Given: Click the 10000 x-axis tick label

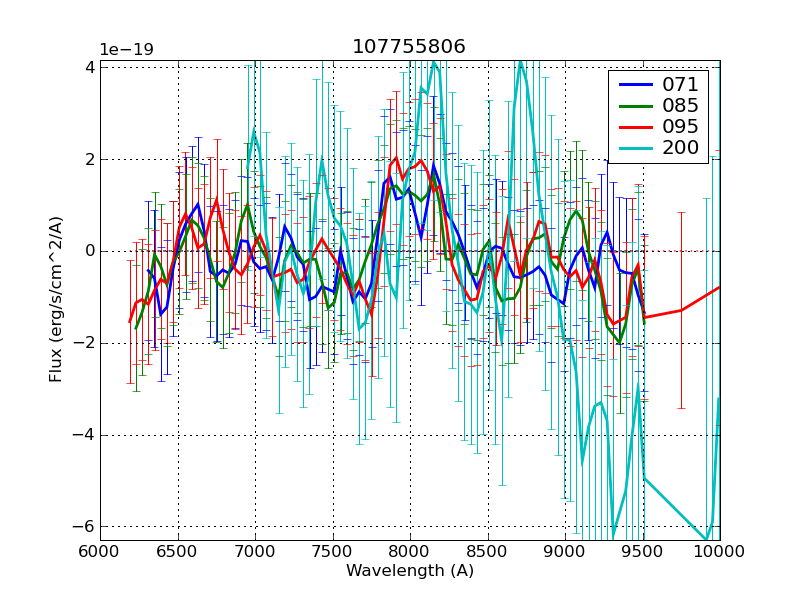Looking at the screenshot, I should coord(719,552).
